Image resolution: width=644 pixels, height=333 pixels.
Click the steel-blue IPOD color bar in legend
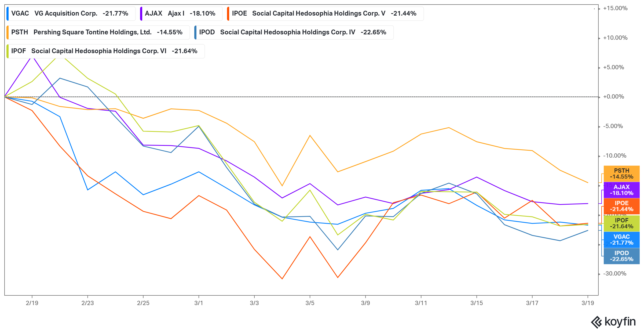[195, 32]
